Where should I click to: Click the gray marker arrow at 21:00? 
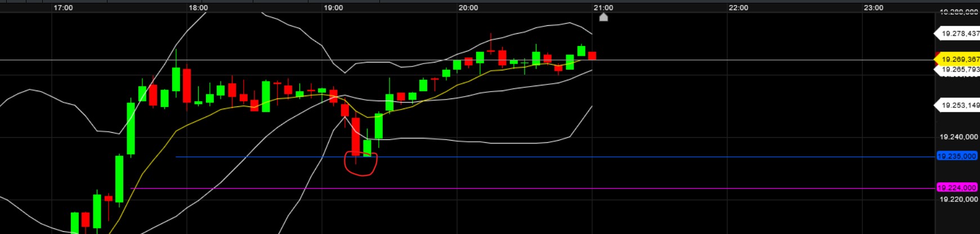coord(603,17)
